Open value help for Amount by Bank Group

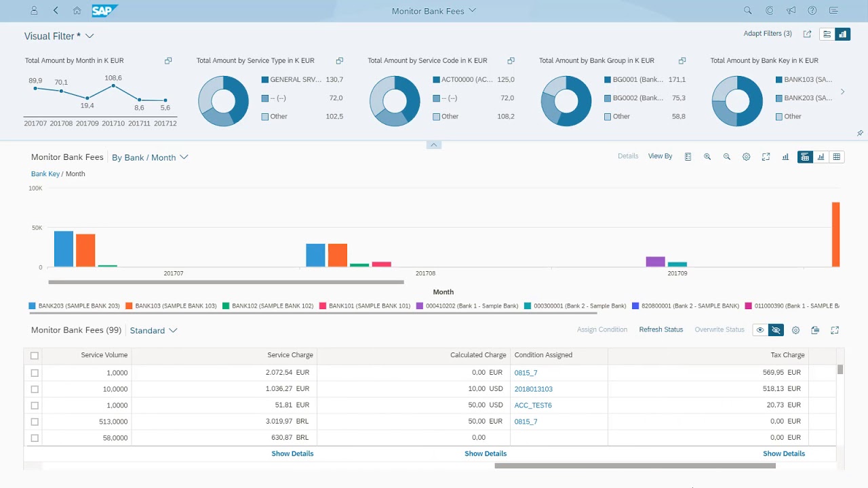pos(682,61)
